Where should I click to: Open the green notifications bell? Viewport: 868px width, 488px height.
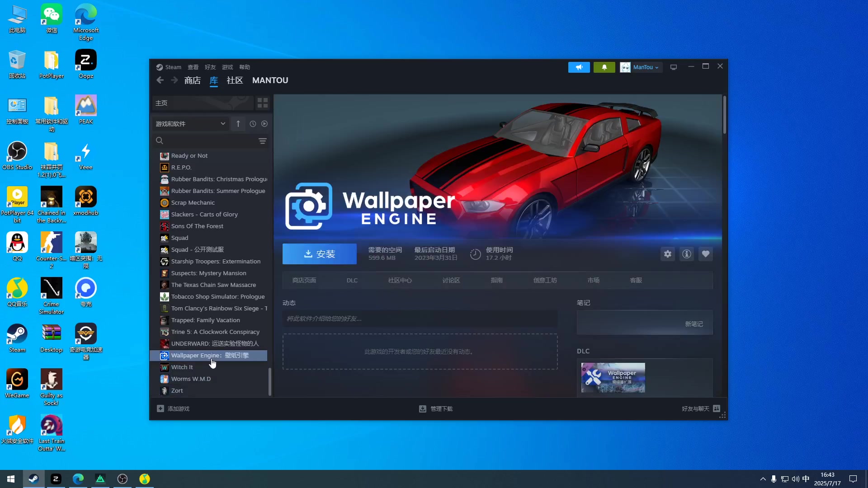(604, 67)
